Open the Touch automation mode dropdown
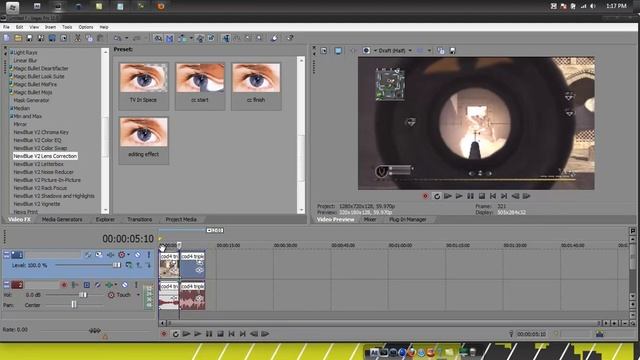Screen dimensions: 640x360 pyautogui.click(x=138, y=295)
